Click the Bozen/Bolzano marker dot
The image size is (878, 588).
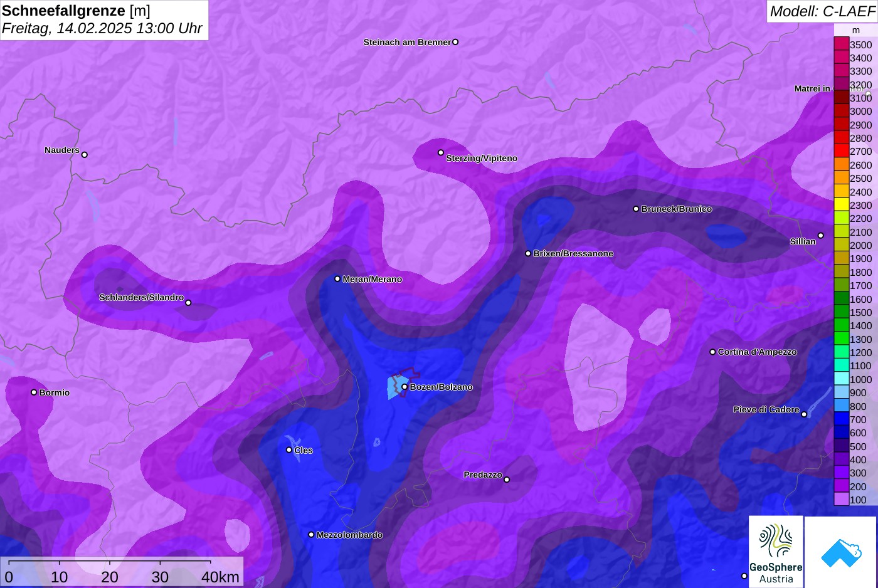click(x=405, y=387)
